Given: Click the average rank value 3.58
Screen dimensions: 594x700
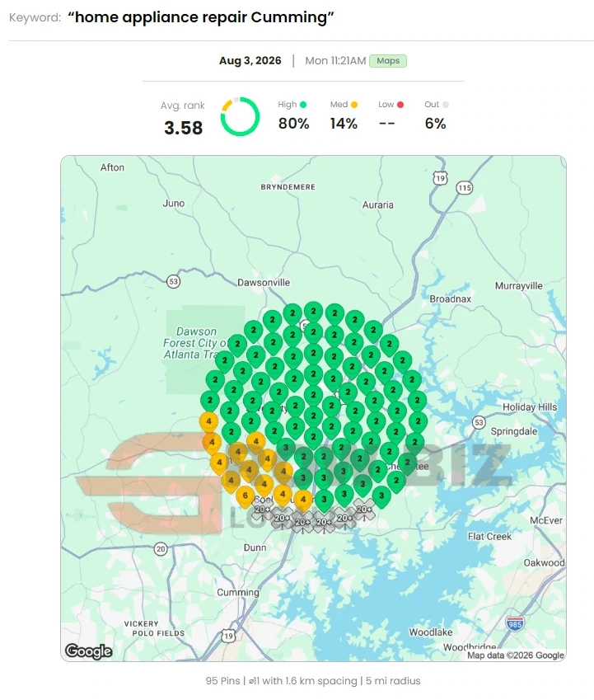Looking at the screenshot, I should pyautogui.click(x=183, y=128).
